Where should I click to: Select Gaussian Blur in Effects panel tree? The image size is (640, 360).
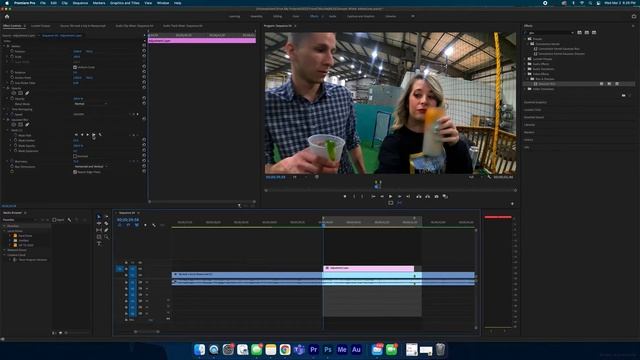547,84
